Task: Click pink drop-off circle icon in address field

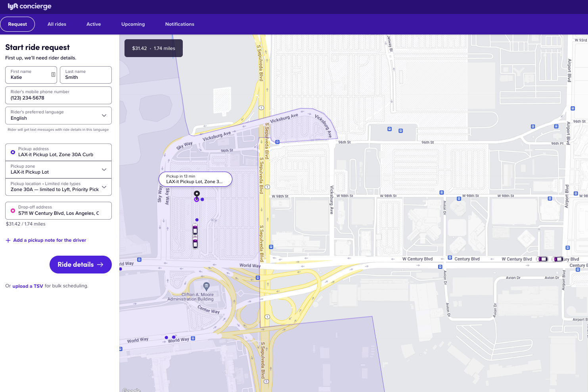Action: [x=13, y=210]
